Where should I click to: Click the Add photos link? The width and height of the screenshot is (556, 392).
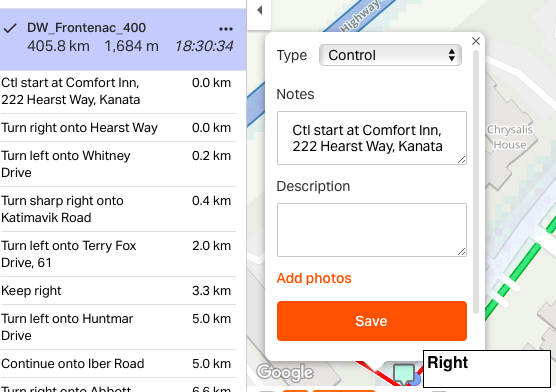[x=314, y=278]
